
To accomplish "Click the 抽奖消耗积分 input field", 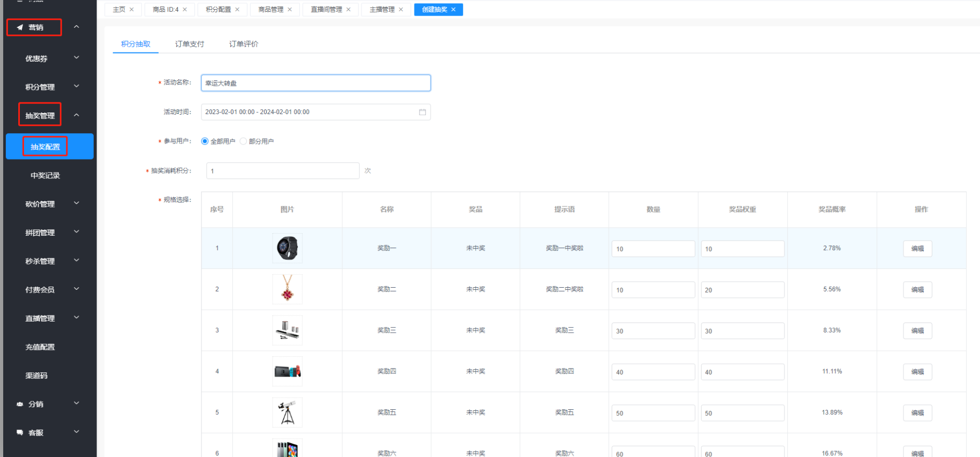I will [x=282, y=171].
